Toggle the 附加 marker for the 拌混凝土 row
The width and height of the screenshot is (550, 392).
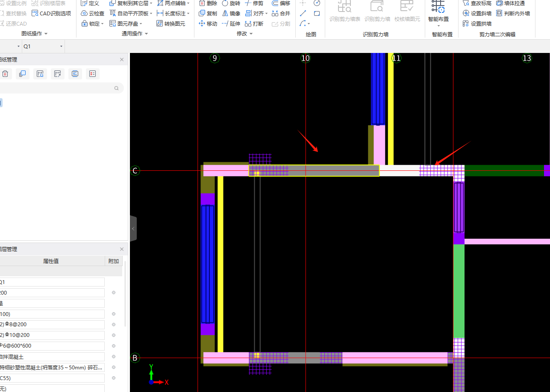click(114, 357)
